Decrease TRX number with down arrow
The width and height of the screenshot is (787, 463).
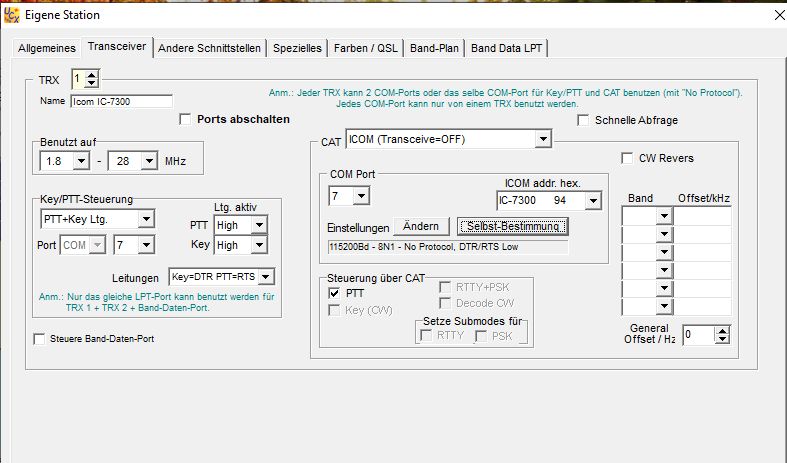pyautogui.click(x=91, y=83)
